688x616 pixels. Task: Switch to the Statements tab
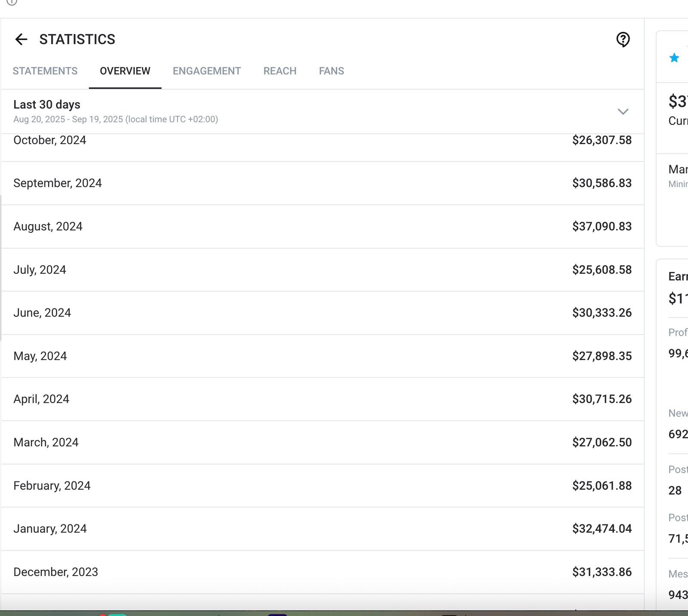click(45, 71)
